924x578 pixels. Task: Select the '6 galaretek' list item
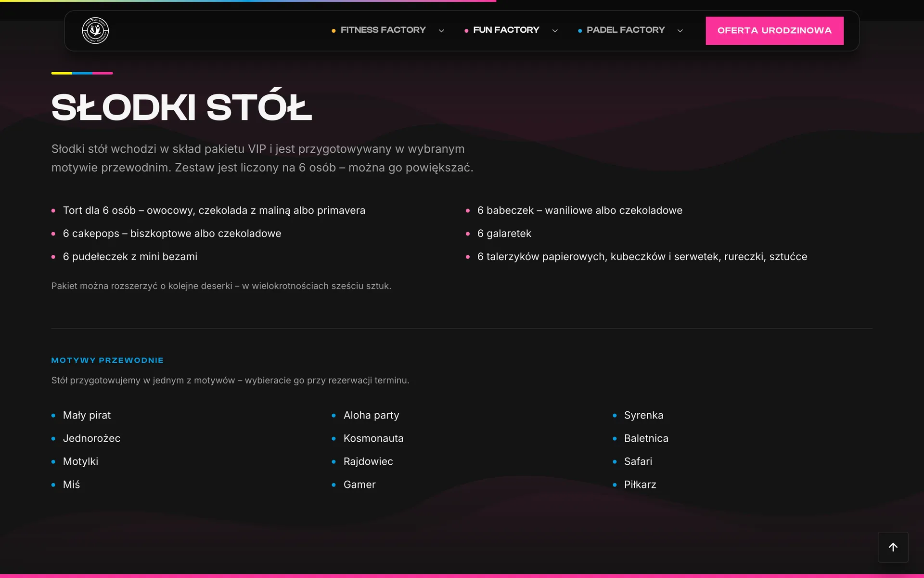coord(504,234)
